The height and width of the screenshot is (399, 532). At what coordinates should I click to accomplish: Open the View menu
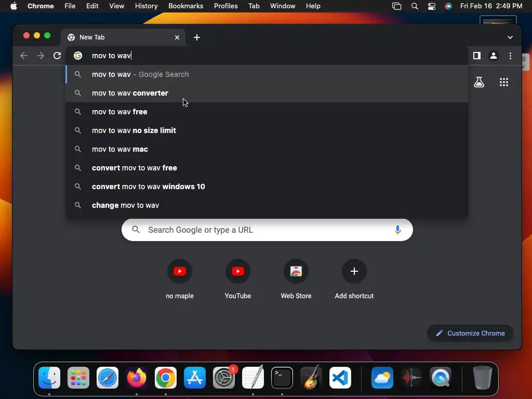117,6
